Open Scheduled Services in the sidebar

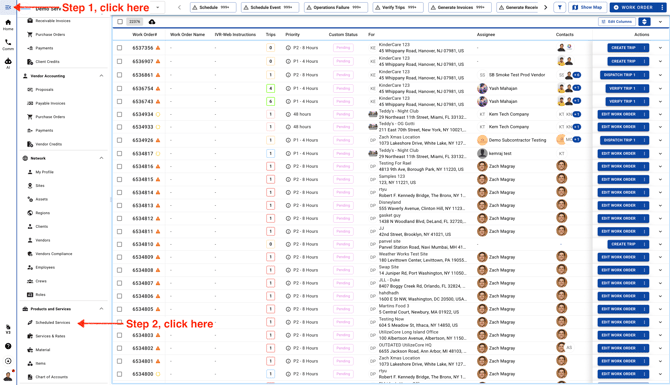53,323
